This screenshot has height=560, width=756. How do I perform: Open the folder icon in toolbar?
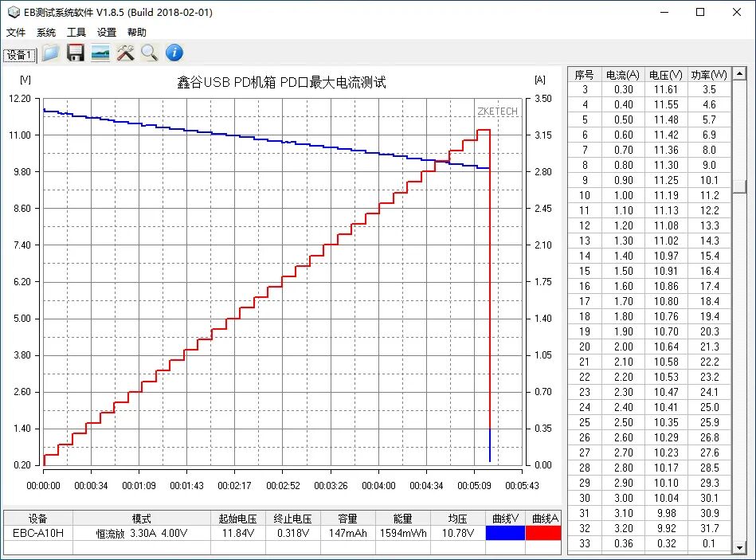point(50,53)
